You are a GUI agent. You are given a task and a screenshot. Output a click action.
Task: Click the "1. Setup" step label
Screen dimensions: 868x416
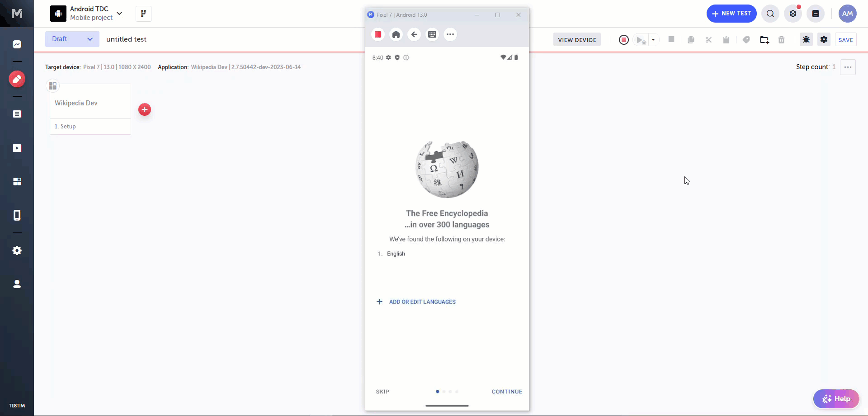point(65,126)
